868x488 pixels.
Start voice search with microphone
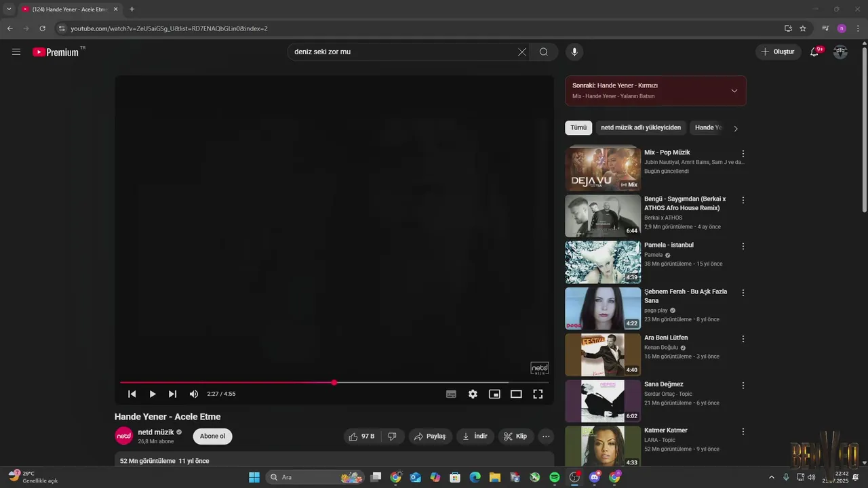point(574,52)
